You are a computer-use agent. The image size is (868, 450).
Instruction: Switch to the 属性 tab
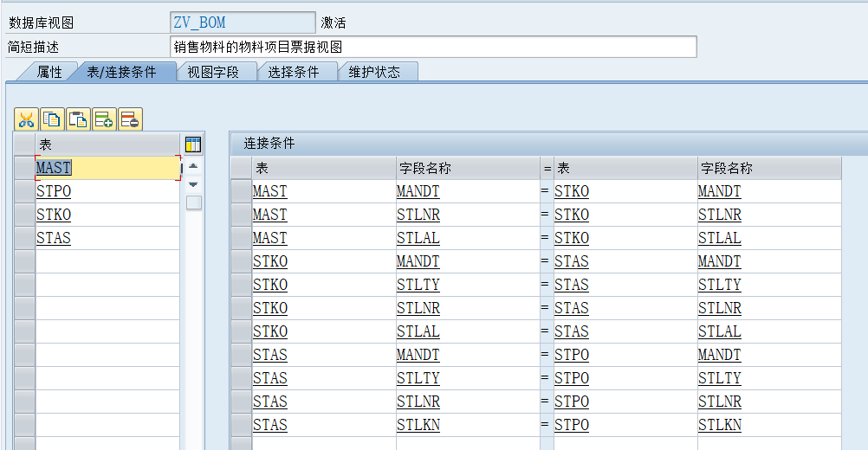tap(49, 72)
